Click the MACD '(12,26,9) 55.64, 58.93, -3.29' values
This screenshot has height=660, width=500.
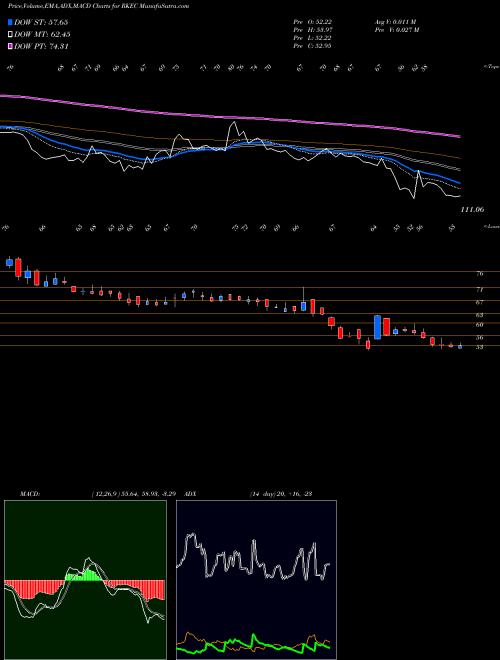coord(136,494)
